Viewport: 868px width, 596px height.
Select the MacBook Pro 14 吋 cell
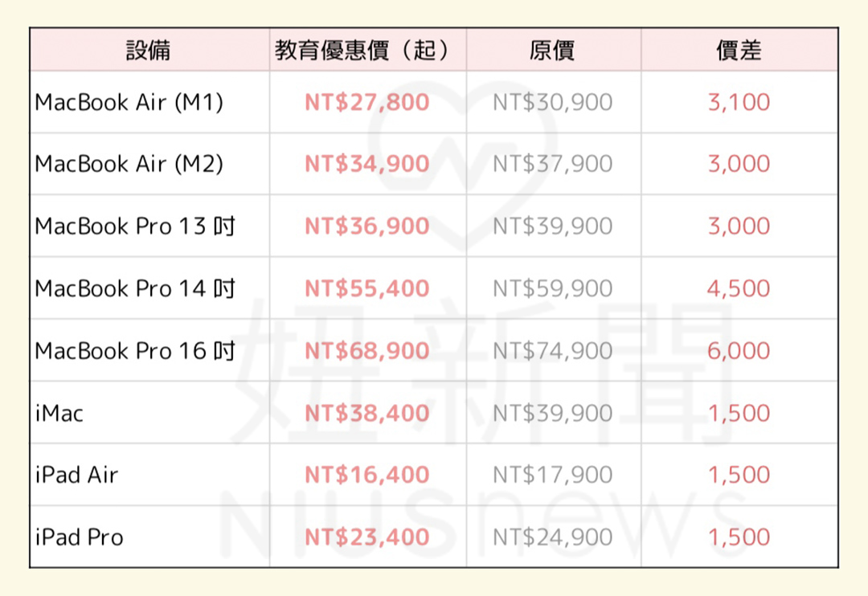click(x=135, y=288)
